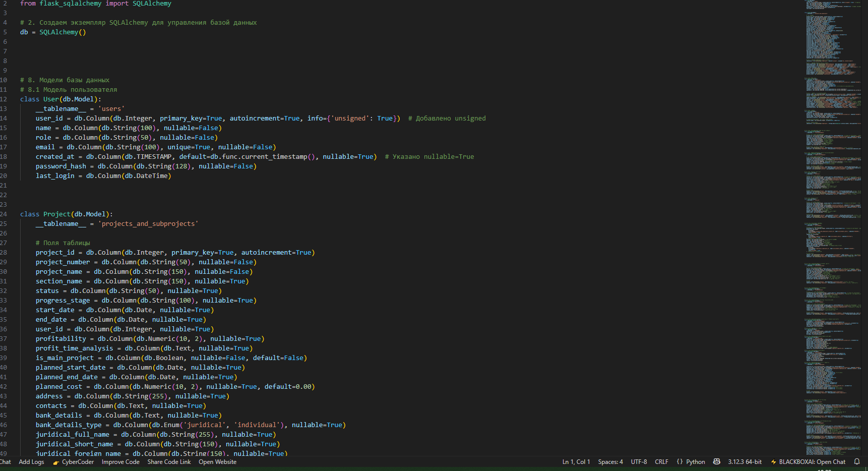868x471 pixels.
Task: Click the 'last_login' column definition
Action: click(x=103, y=176)
